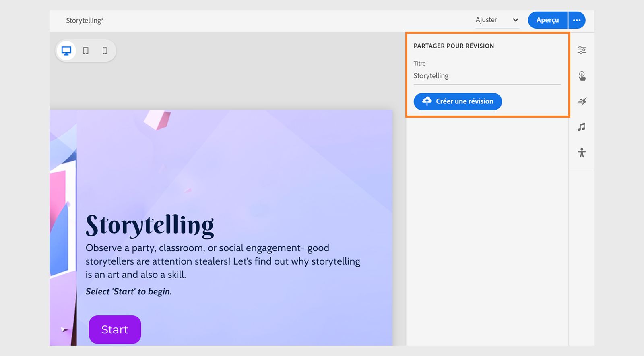644x356 pixels.
Task: Click the Titre input field
Action: pos(487,76)
